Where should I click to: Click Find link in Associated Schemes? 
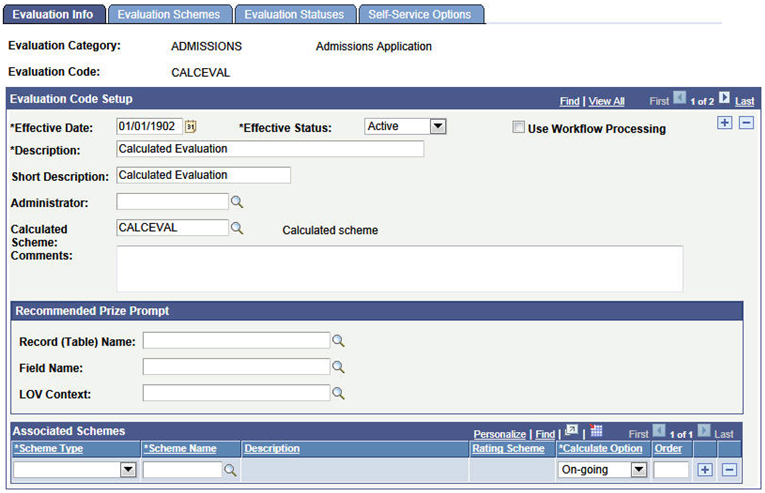coord(545,434)
